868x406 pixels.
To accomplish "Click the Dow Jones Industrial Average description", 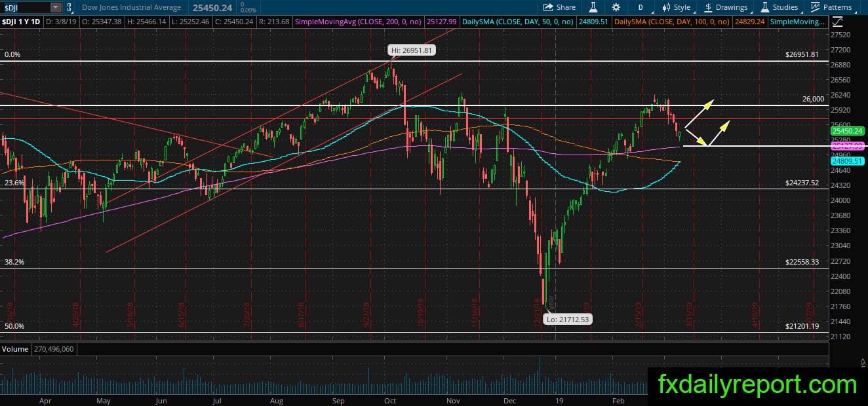I will [x=131, y=7].
